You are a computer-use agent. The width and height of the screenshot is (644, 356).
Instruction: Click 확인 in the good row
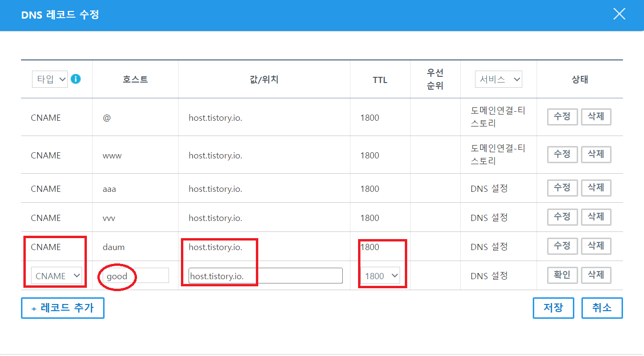[x=562, y=275]
